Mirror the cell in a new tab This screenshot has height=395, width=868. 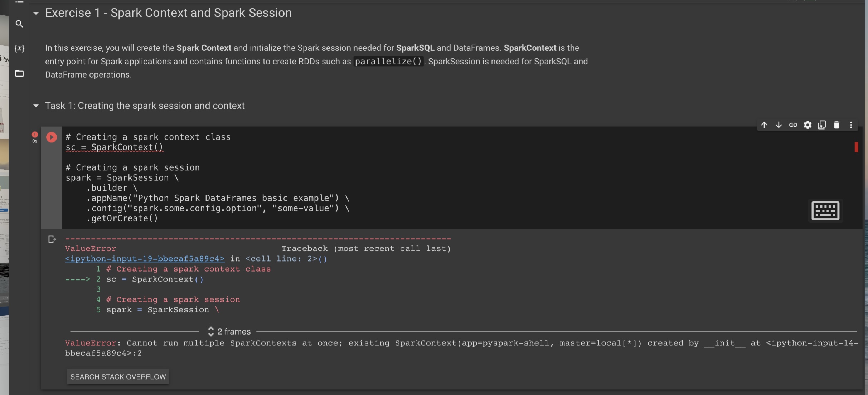pyautogui.click(x=822, y=125)
